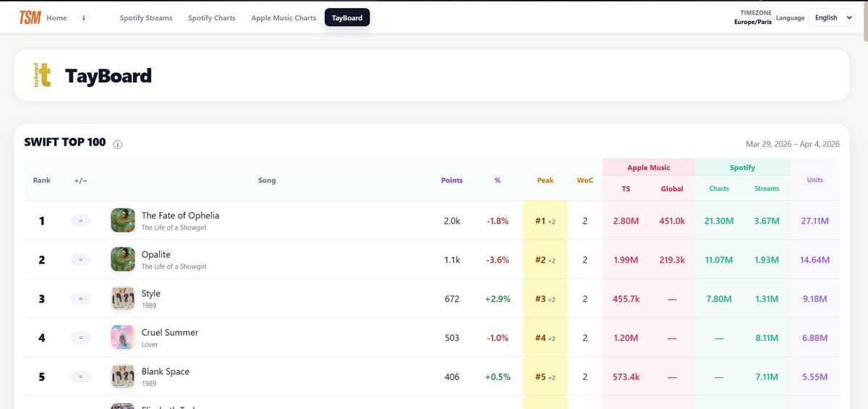Open Opalite album cover thumbnail
Screen dimensions: 868x409
coord(123,259)
